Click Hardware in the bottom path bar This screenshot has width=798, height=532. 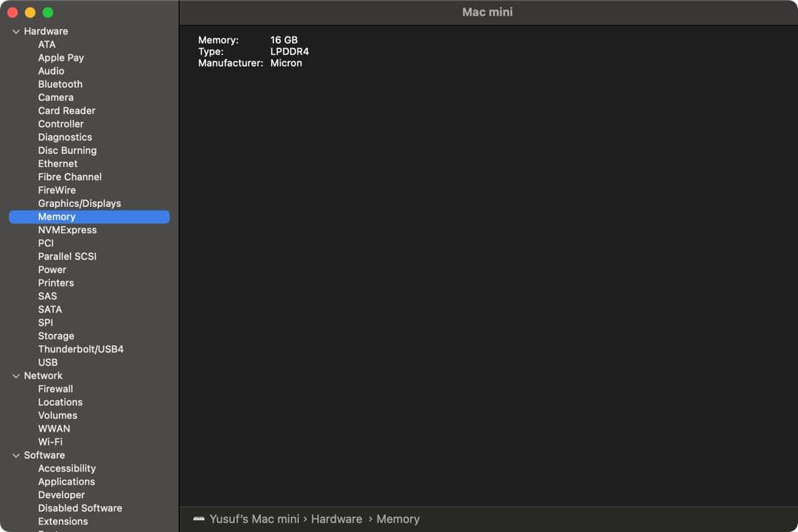pos(336,519)
